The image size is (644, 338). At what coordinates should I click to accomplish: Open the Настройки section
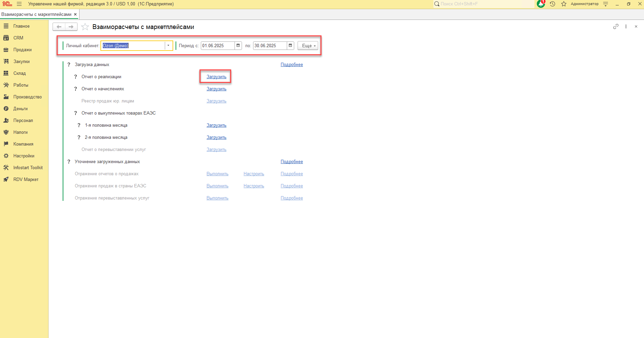(24, 156)
